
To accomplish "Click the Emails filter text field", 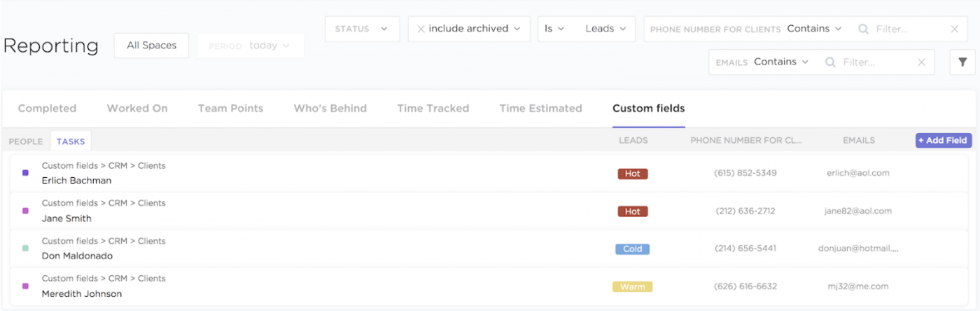I will [x=875, y=62].
